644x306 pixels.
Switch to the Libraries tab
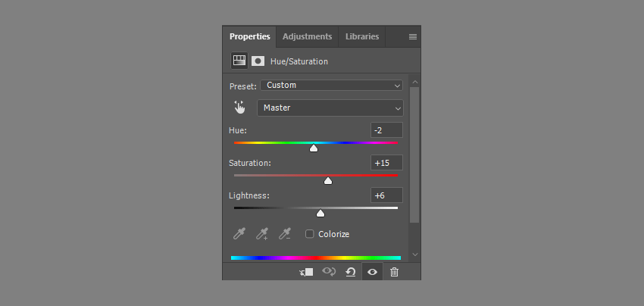362,36
